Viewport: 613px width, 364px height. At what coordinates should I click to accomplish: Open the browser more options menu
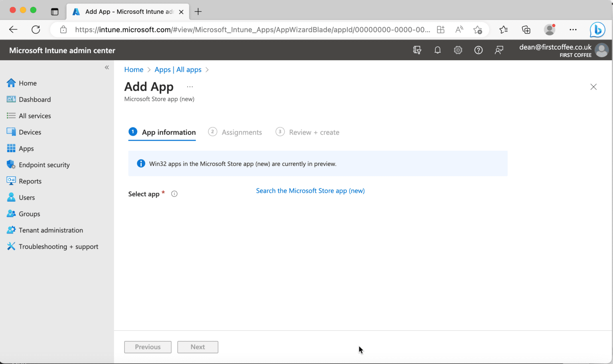pyautogui.click(x=573, y=30)
